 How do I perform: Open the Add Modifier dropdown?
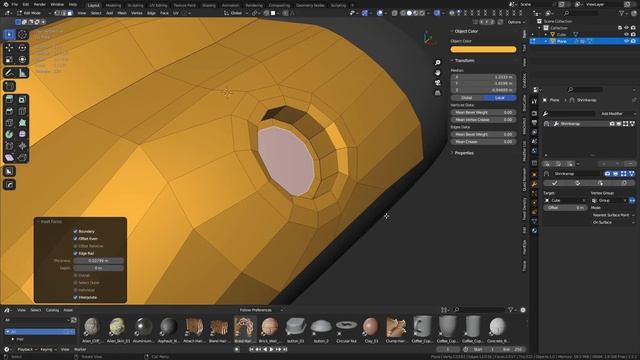point(617,113)
